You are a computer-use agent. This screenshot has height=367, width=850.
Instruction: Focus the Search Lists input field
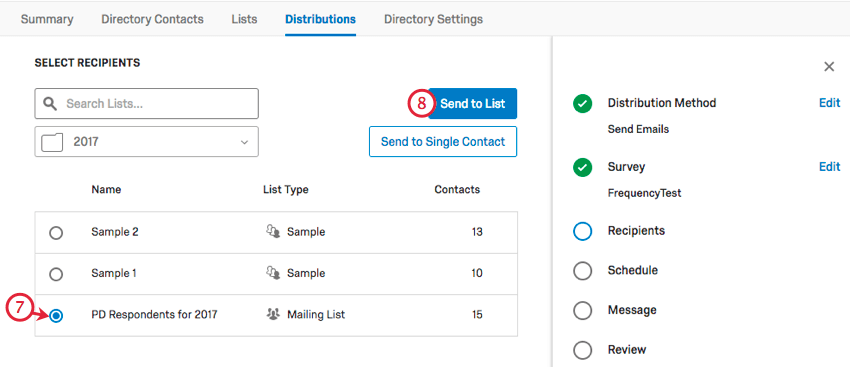146,104
